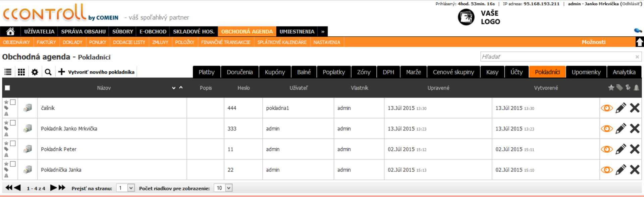
Task: Click the home icon in main menu
Action: pos(10,32)
